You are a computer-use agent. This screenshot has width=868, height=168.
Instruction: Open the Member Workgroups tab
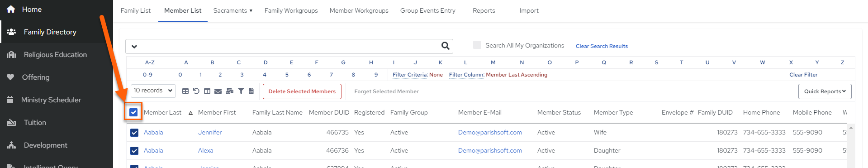[359, 10]
